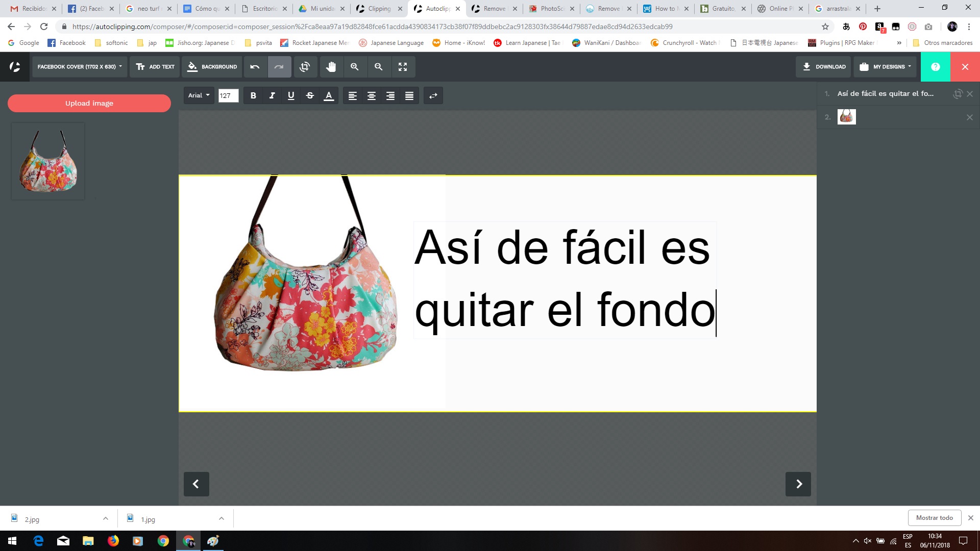Viewport: 980px width, 551px height.
Task: Select the zoom in tool
Action: click(x=355, y=67)
